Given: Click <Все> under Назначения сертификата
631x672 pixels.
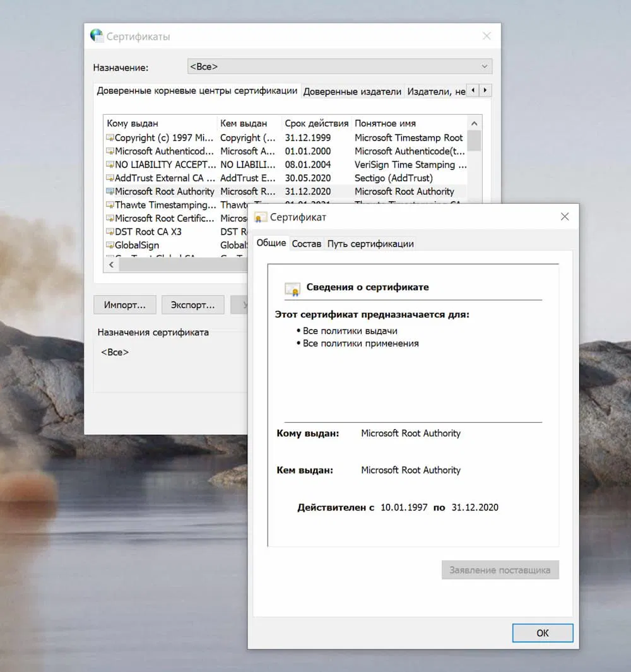Looking at the screenshot, I should 114,352.
